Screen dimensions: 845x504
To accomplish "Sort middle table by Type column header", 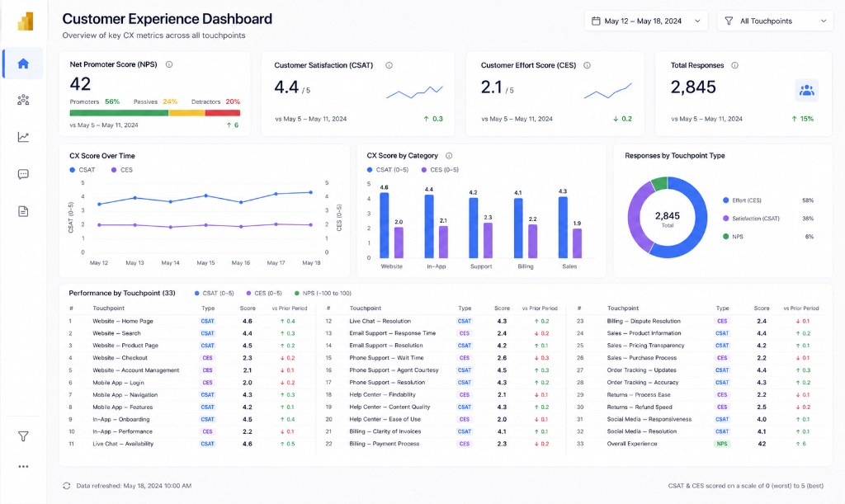I will (x=465, y=309).
